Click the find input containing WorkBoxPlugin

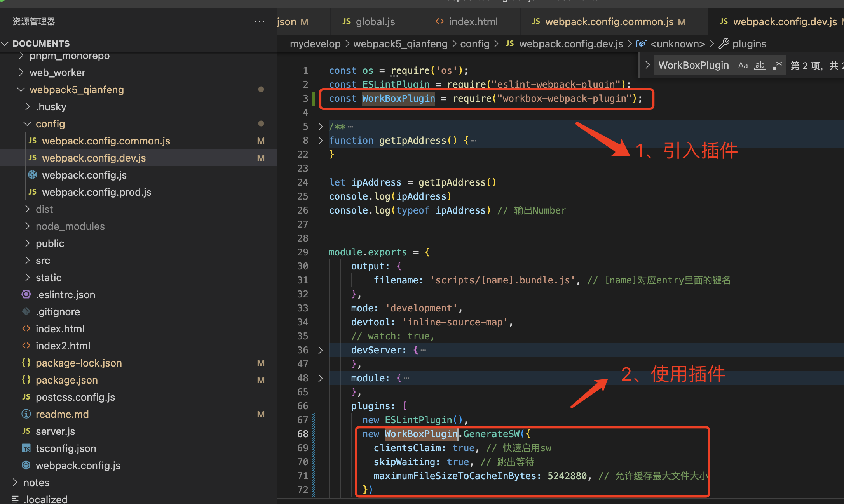click(x=693, y=65)
